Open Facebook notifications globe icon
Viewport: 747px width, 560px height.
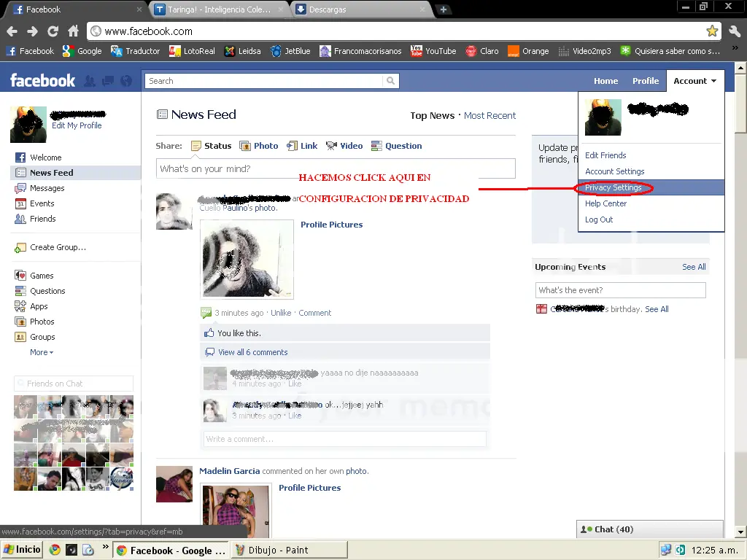[x=126, y=81]
